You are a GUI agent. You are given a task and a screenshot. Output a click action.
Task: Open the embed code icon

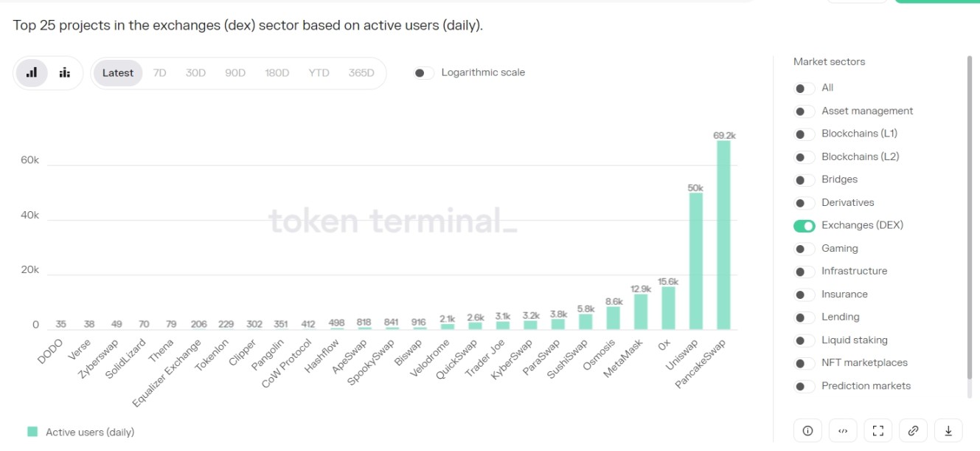[x=843, y=430]
